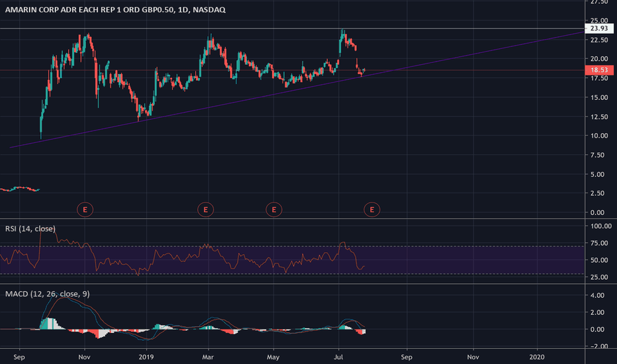Click the 23.93 horizontal line price label

click(x=599, y=28)
